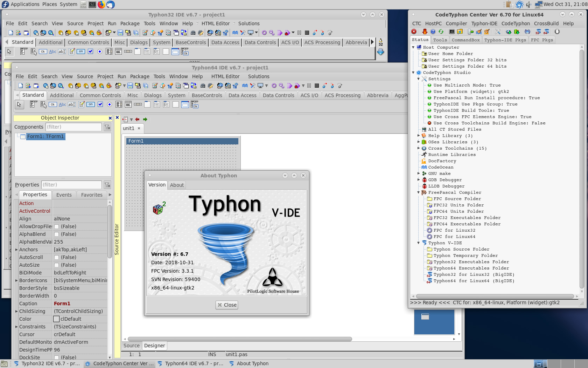Expand the ChildSizing property
The height and width of the screenshot is (368, 588).
[x=16, y=311]
